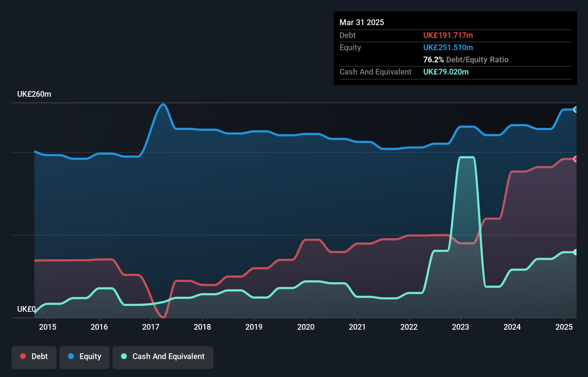Click the 2025 x-axis label

pos(564,327)
